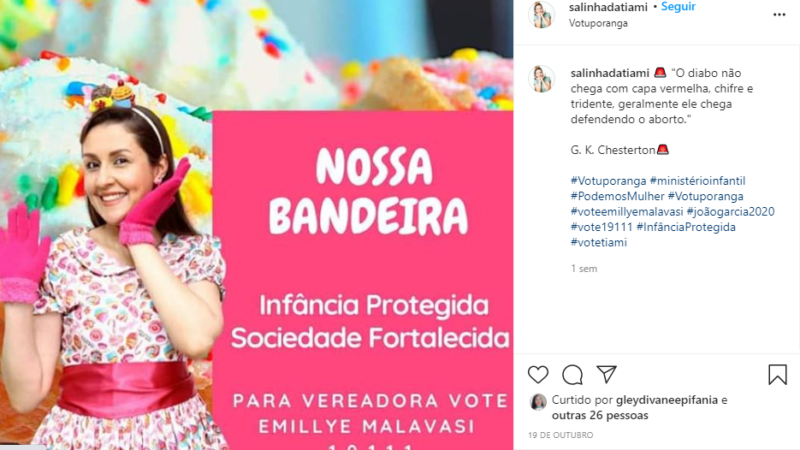Open the liker's small avatar near Curtido por
Screen dimensions: 800x450
tap(538, 402)
